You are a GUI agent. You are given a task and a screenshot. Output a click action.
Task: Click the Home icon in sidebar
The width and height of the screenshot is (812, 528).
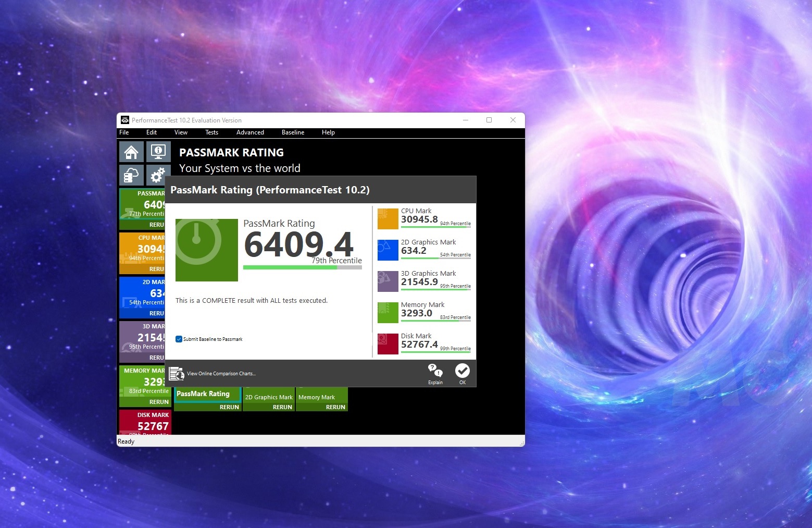click(x=131, y=152)
